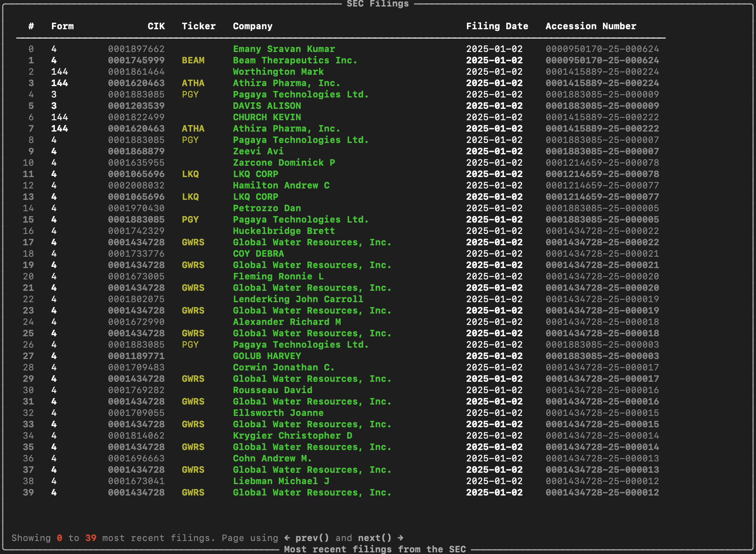The height and width of the screenshot is (554, 756).
Task: Click Athira Pharma, Inc. in row 3
Action: pyautogui.click(x=287, y=83)
